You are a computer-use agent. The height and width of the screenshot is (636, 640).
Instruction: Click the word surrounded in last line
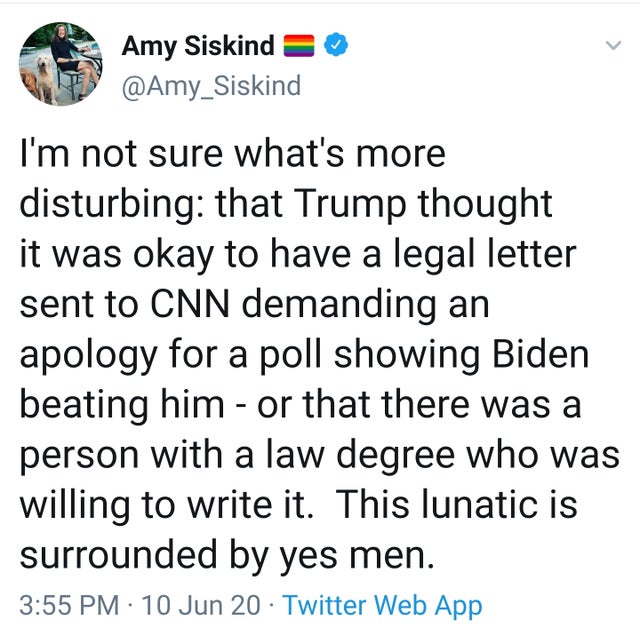(x=118, y=554)
